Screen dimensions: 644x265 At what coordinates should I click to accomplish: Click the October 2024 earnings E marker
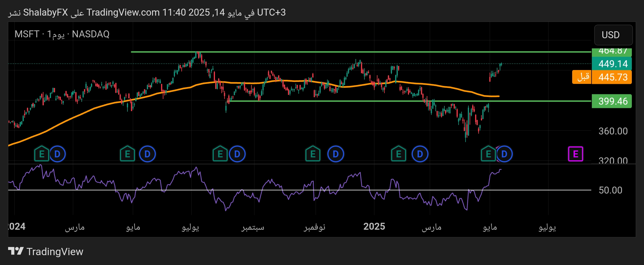point(313,154)
